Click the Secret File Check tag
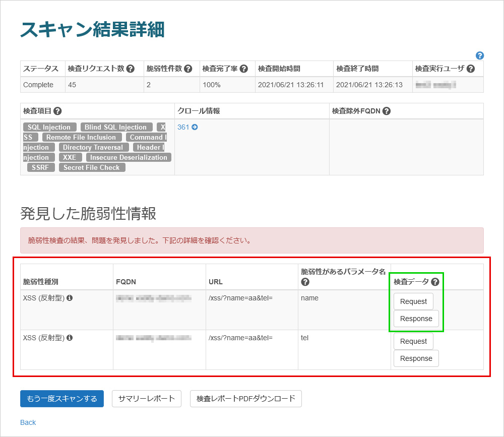This screenshot has height=437, width=504. [x=92, y=167]
